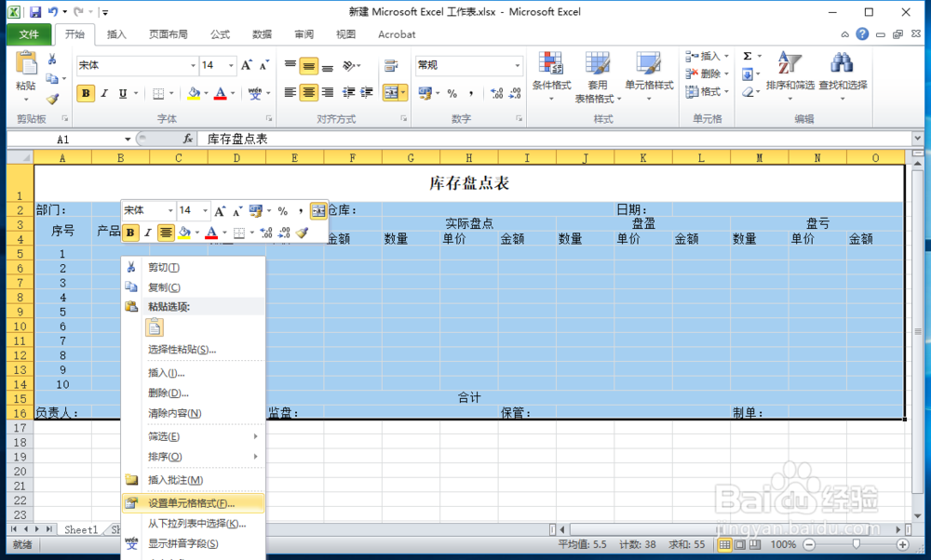Click the AutoSum sigma icon

tap(748, 57)
